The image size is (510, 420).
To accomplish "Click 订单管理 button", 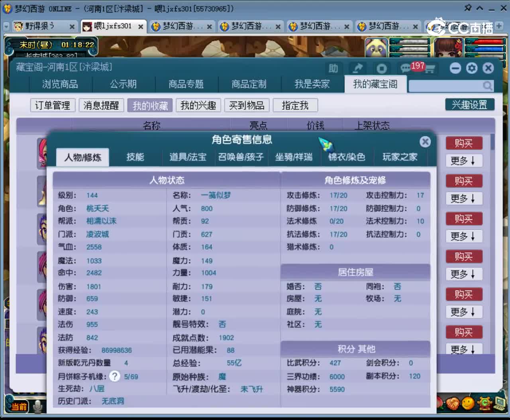I will 53,106.
